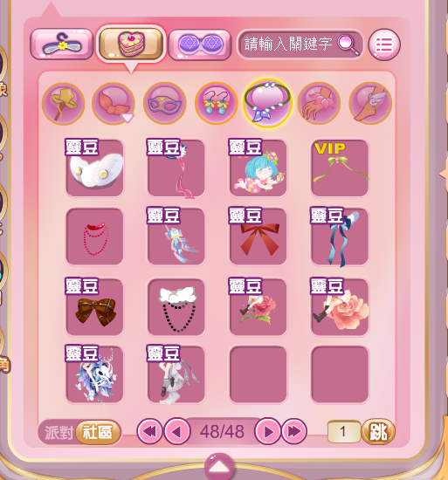Toggle the 派對 party option

tap(59, 432)
